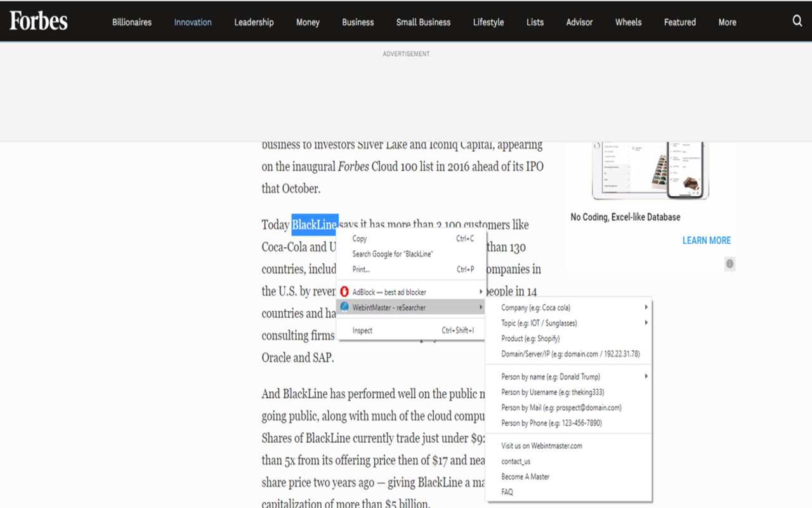Open AdBlock — best ad blocker submenu
This screenshot has height=508, width=812.
point(412,292)
